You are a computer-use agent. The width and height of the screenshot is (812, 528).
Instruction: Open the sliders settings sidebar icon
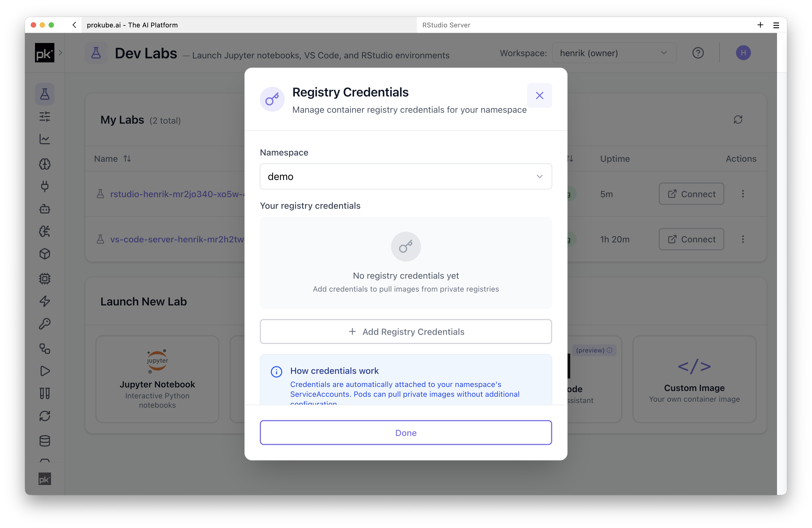pyautogui.click(x=45, y=117)
